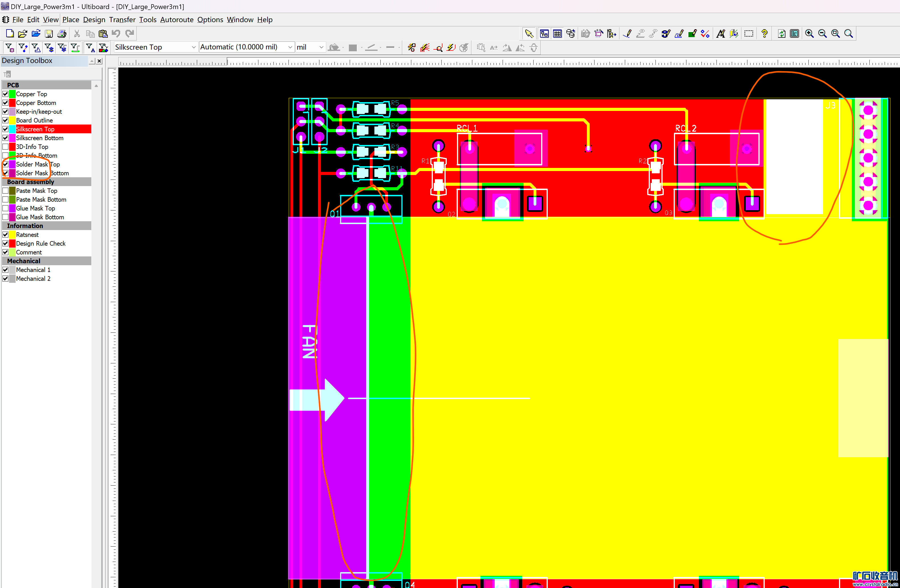Enable the parts selection filter icon
This screenshot has height=588, width=900.
[9, 48]
